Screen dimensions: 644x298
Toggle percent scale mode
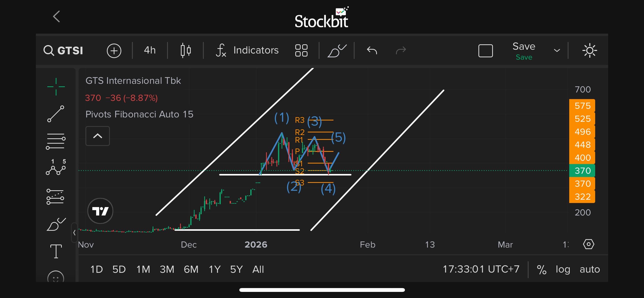(541, 269)
